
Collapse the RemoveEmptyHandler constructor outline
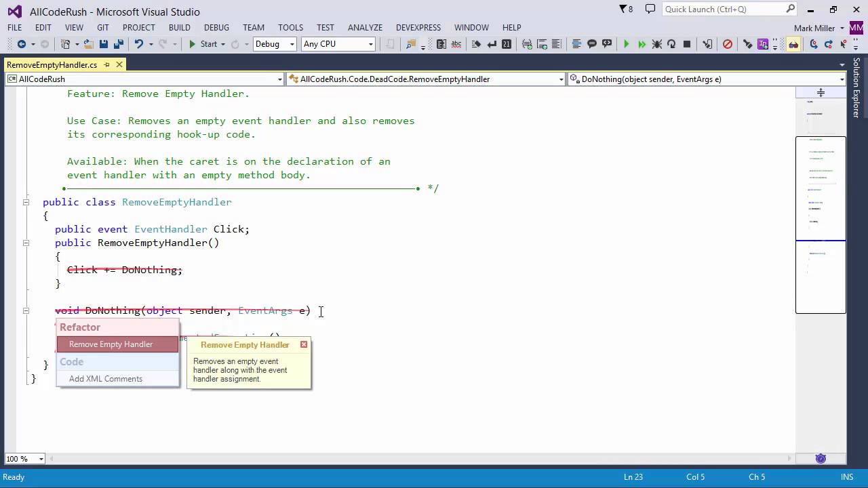point(26,243)
